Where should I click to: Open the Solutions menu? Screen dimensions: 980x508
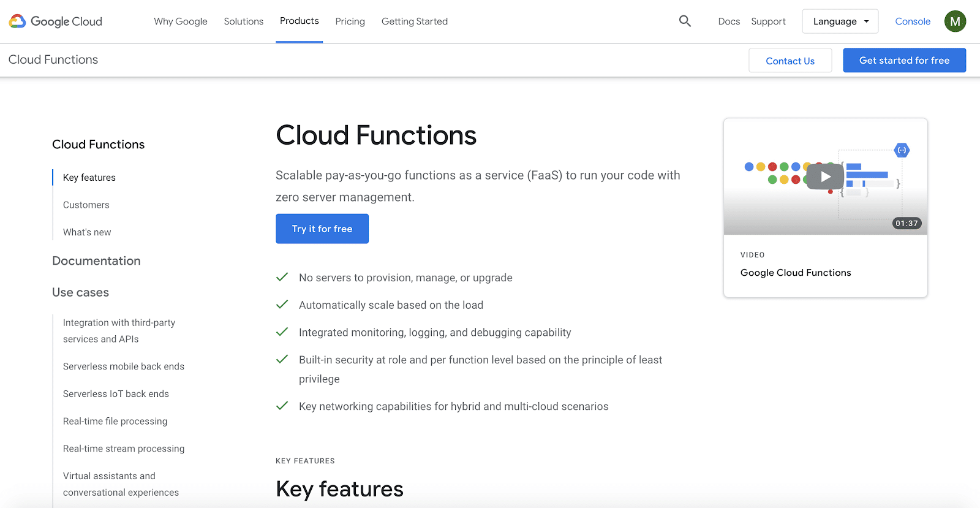point(244,21)
